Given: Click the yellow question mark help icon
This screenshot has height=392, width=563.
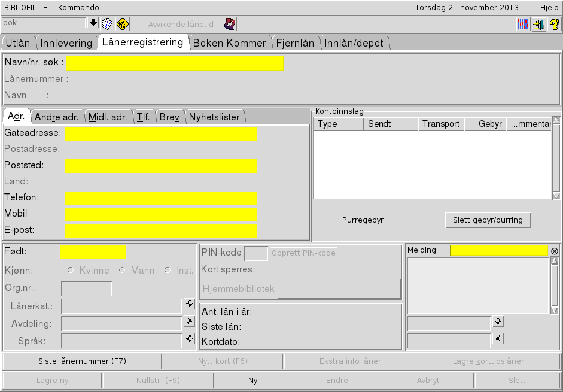Looking at the screenshot, I should pos(554,25).
